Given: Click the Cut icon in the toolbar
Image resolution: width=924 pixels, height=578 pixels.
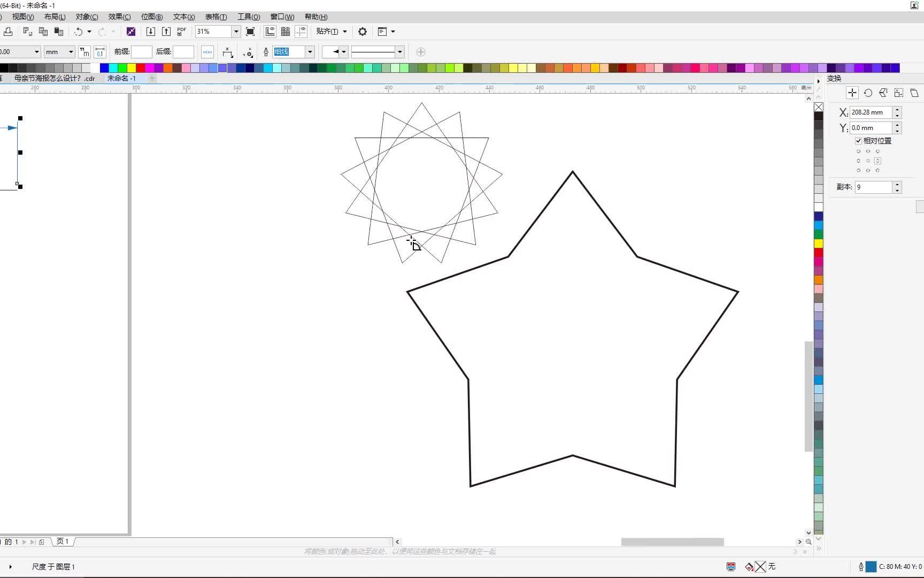Looking at the screenshot, I should [28, 32].
